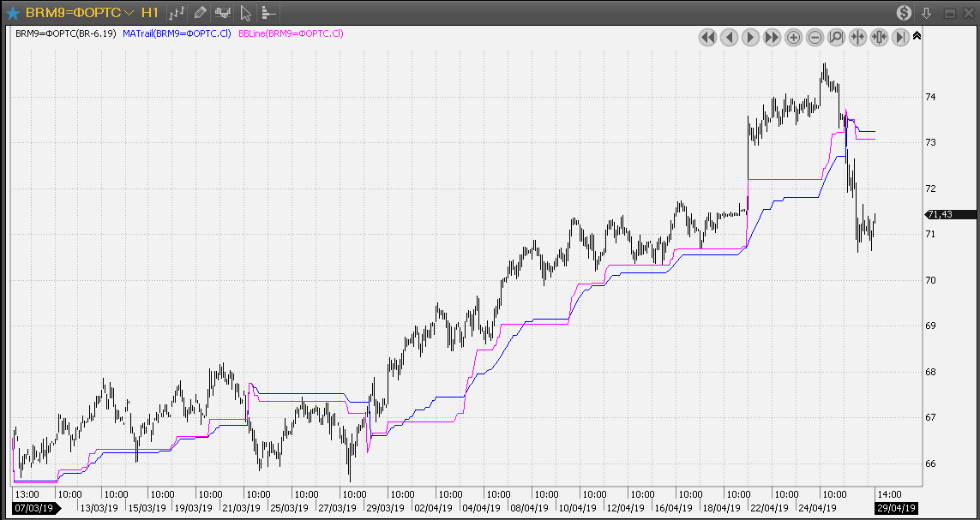Click the magnifier zoom-area button
Viewport: 980px width, 520px height.
836,37
